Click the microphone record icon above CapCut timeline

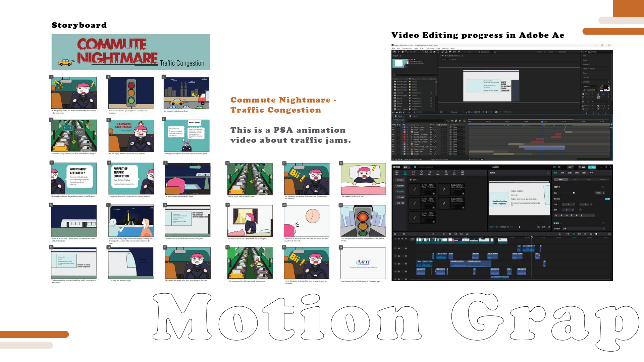click(x=559, y=234)
